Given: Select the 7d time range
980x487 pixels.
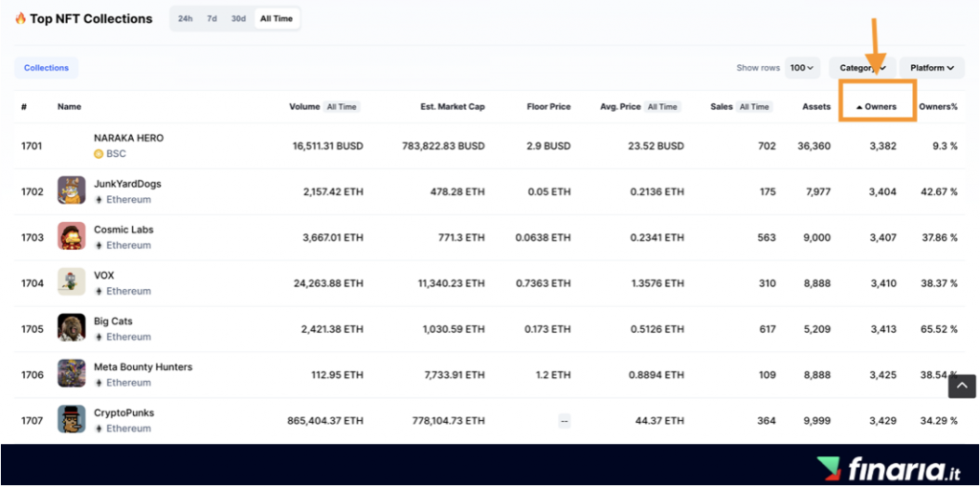Looking at the screenshot, I should tap(212, 19).
